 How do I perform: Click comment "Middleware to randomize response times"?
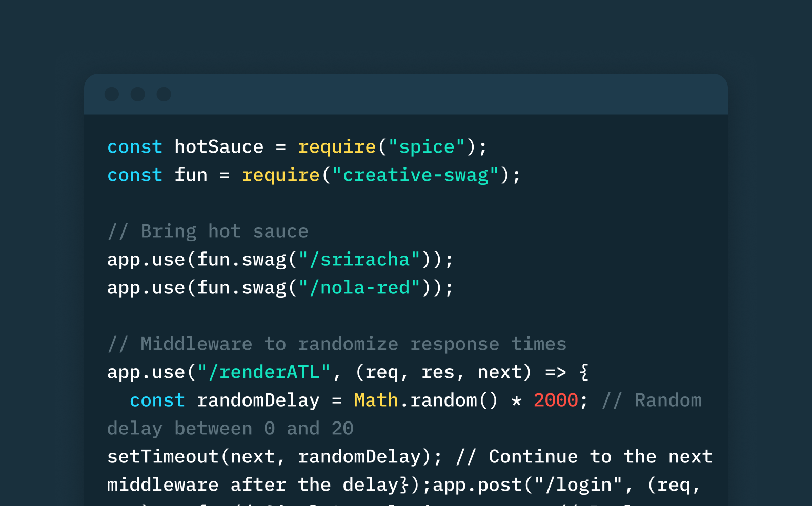click(x=354, y=344)
